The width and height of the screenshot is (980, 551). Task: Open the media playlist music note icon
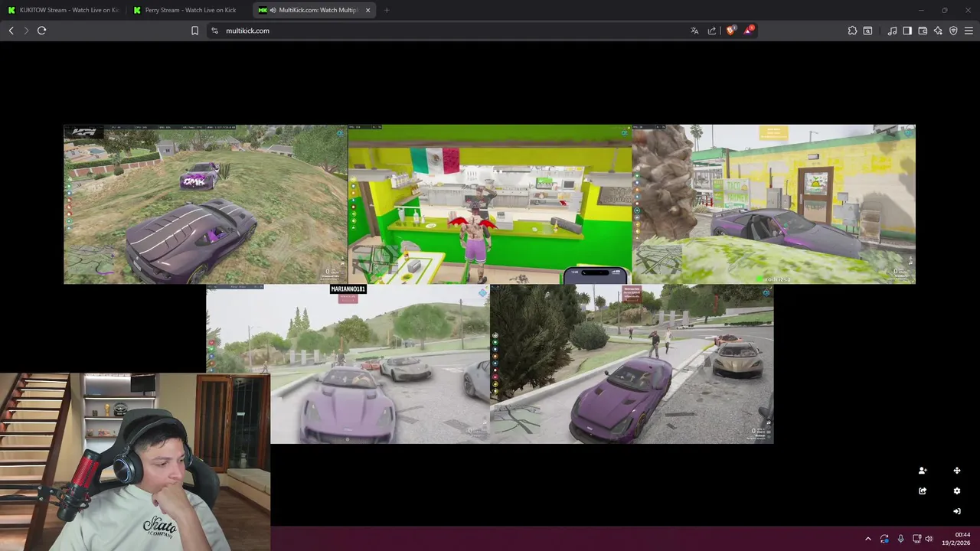tap(892, 31)
